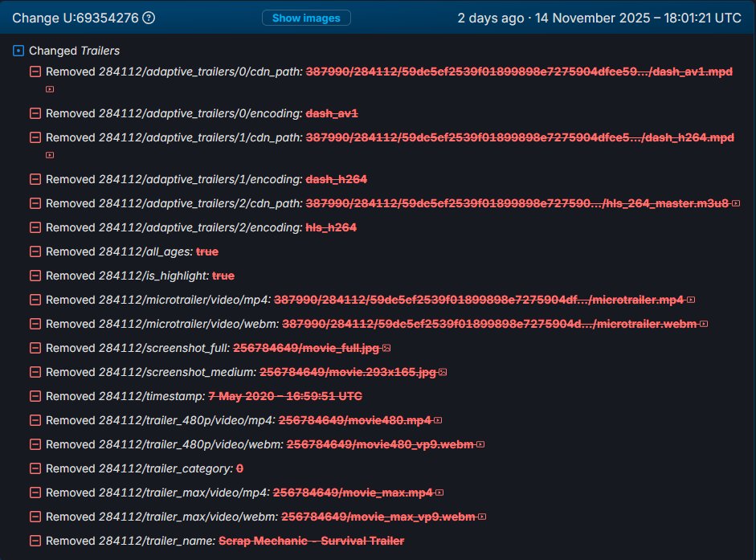The width and height of the screenshot is (756, 560).
Task: Open the removed hls_264_master.m3u8 link
Action: click(x=517, y=203)
